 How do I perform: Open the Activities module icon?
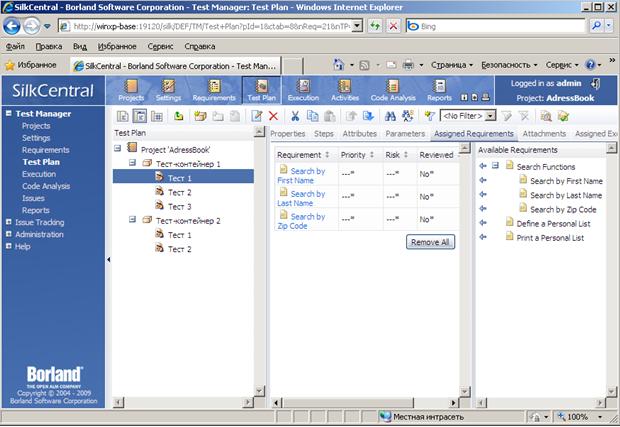point(345,90)
